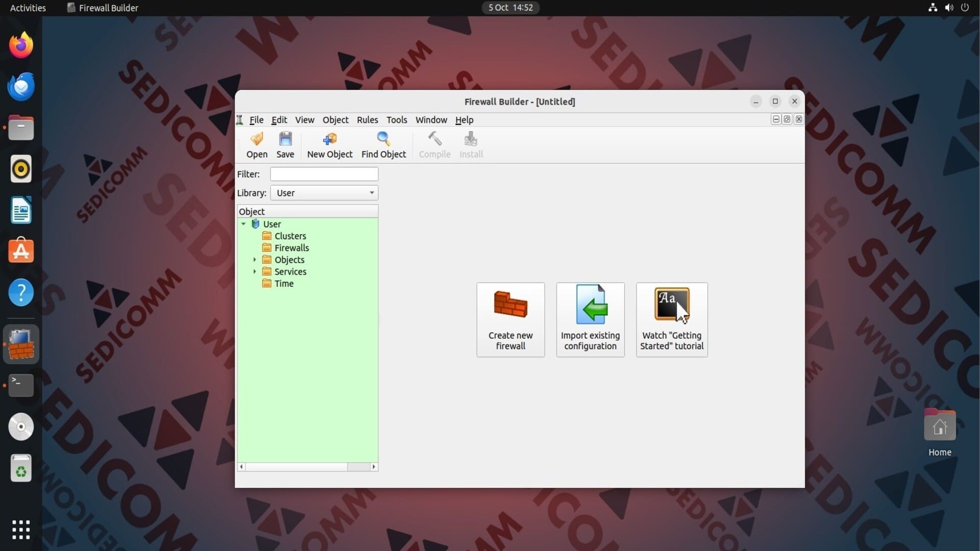Expand the Objects folder arrow
This screenshot has width=980, height=551.
pyautogui.click(x=255, y=260)
